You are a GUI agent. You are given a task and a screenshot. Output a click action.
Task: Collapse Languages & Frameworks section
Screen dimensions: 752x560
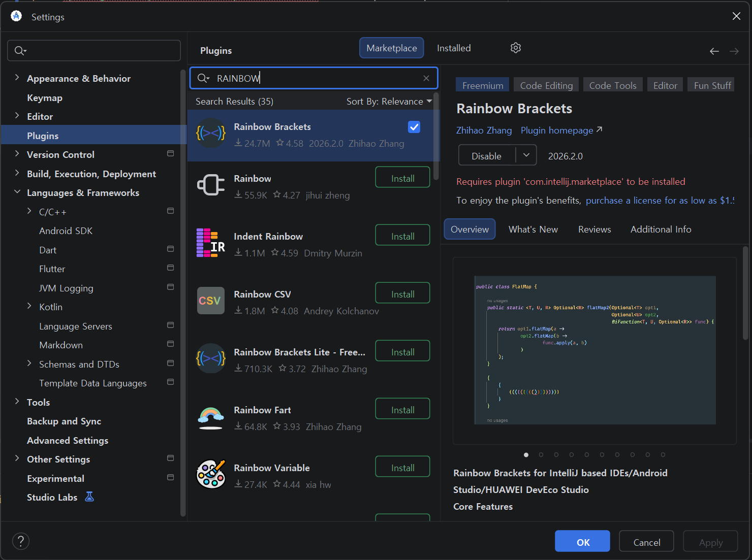17,192
